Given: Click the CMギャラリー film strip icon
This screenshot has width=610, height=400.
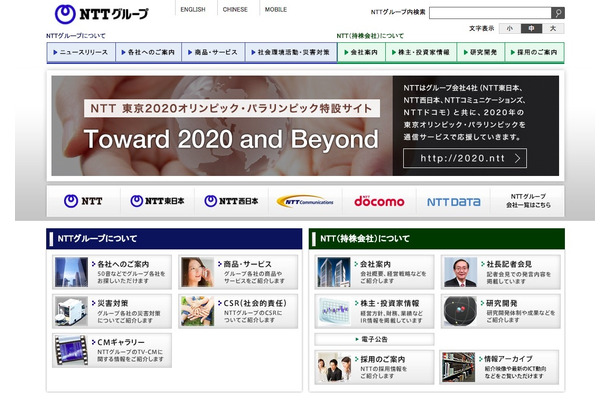Looking at the screenshot, I should coord(71,351).
